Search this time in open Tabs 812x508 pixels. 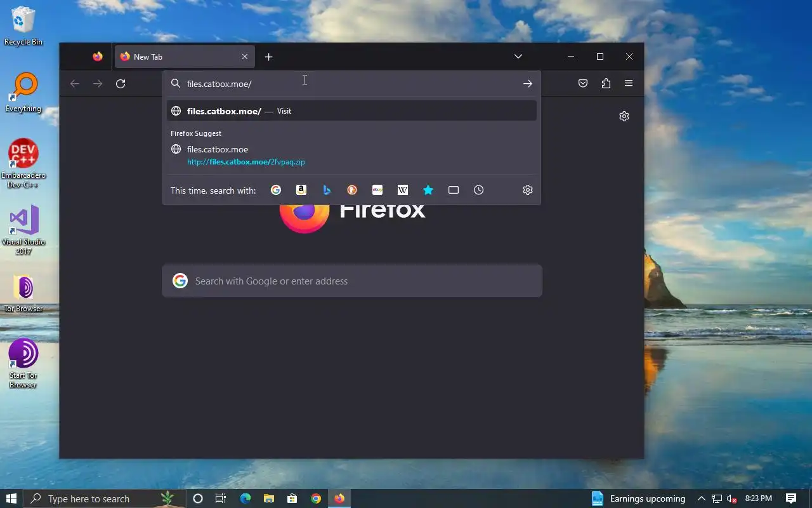454,190
